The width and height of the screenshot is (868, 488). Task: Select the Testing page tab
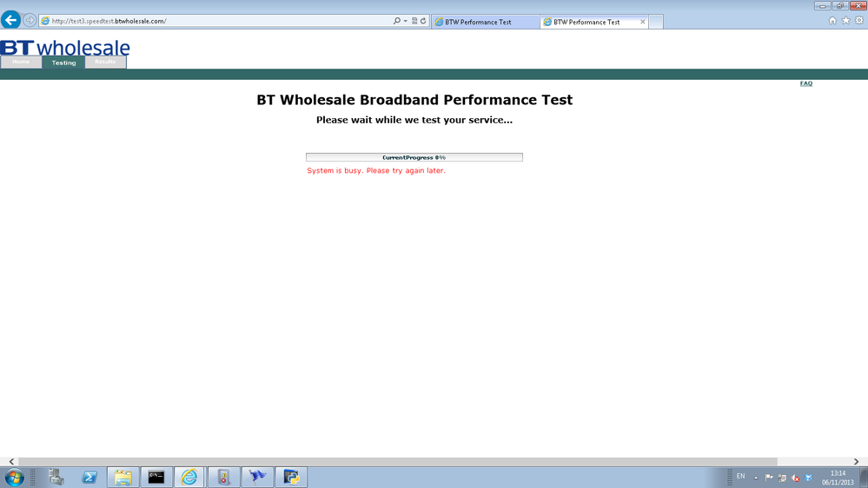coord(63,63)
